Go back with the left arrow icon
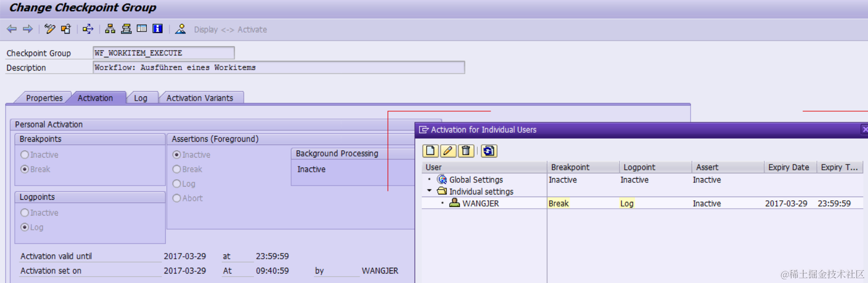 click(x=12, y=29)
